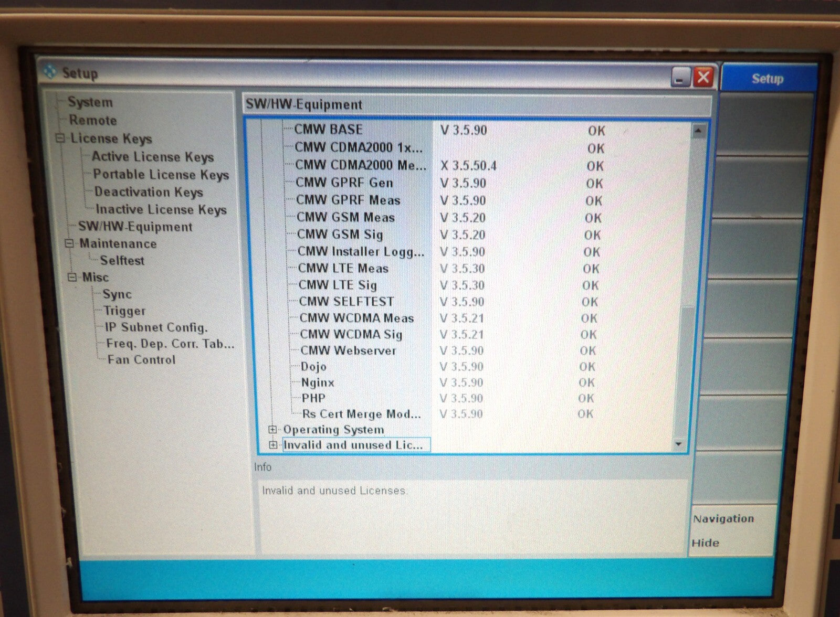Open Active License Keys
840x617 pixels.
[153, 156]
